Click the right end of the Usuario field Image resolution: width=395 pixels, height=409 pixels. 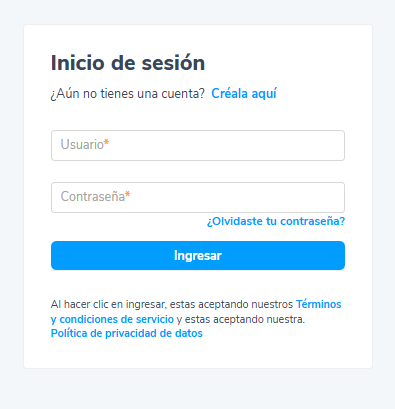(333, 145)
